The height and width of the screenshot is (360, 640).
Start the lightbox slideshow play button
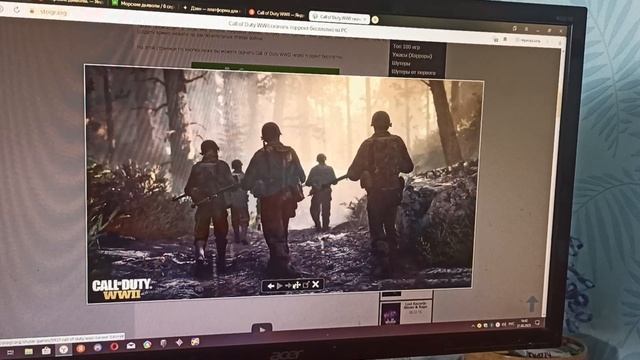280,286
